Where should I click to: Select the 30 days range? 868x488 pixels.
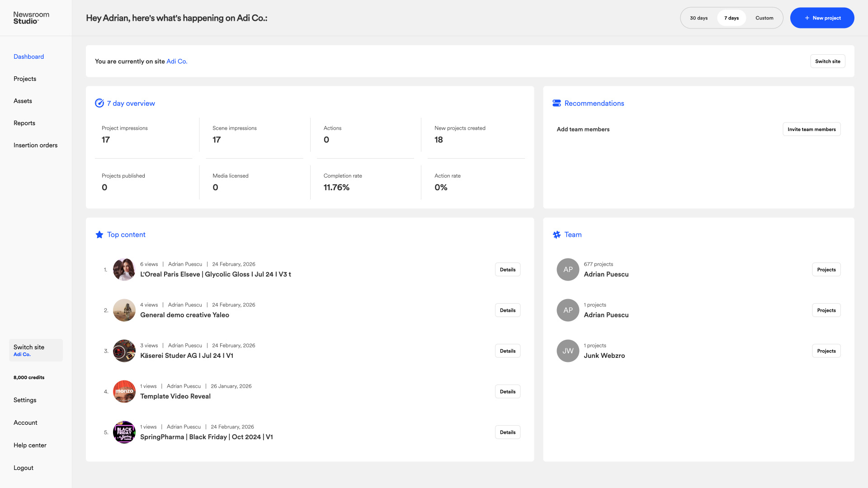[x=698, y=18]
